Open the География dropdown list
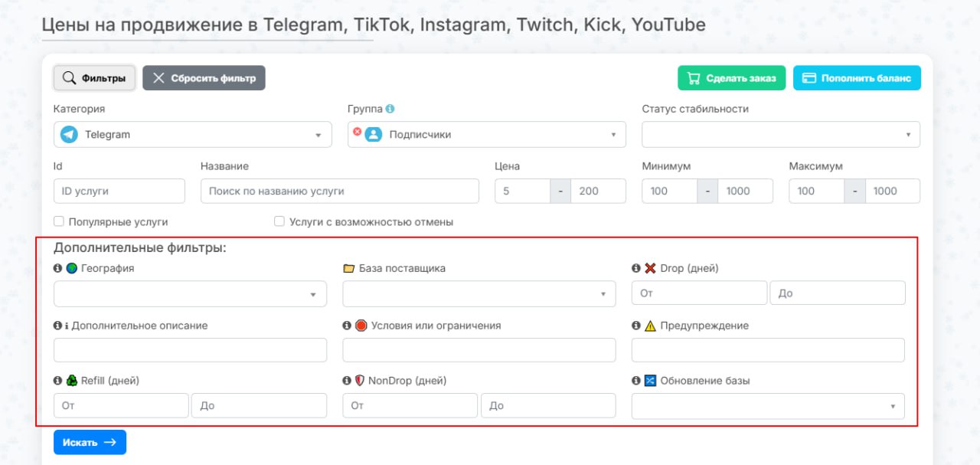 pyautogui.click(x=190, y=293)
